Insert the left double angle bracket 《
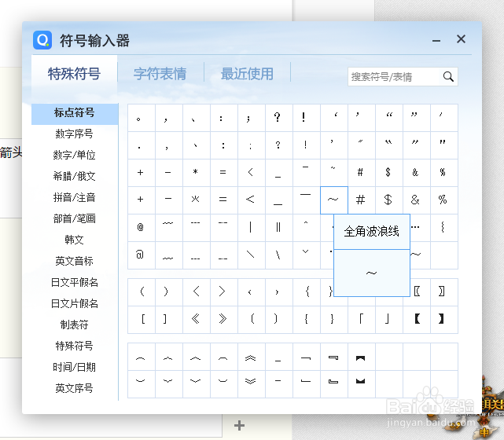 (x=197, y=320)
